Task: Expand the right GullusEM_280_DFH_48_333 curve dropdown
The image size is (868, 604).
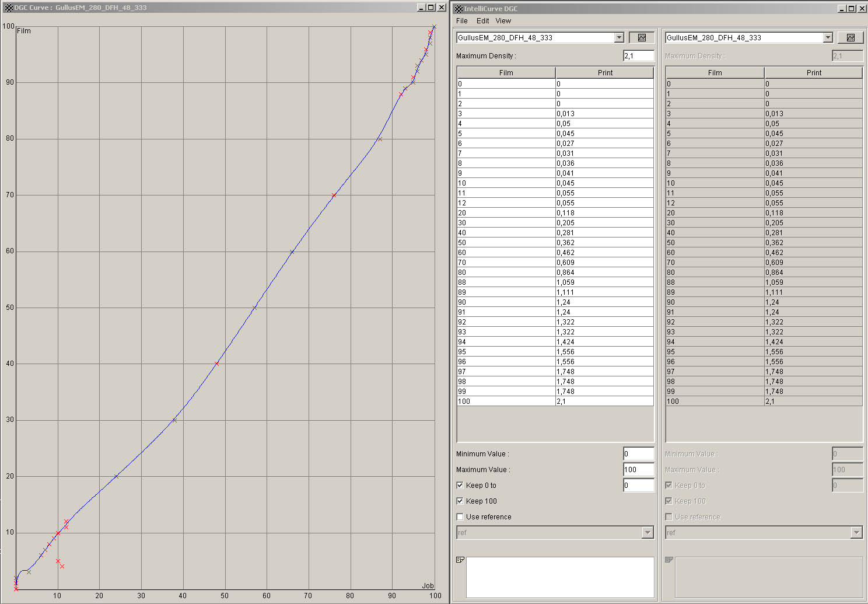Action: click(x=828, y=37)
